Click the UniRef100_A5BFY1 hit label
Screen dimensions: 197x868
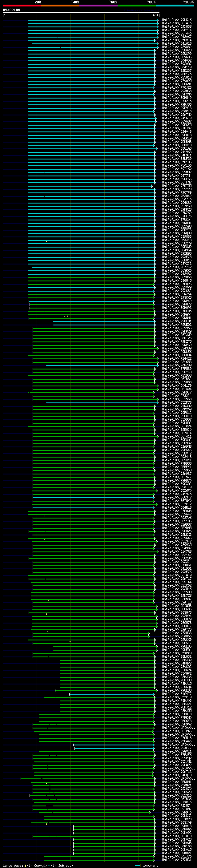(177, 467)
